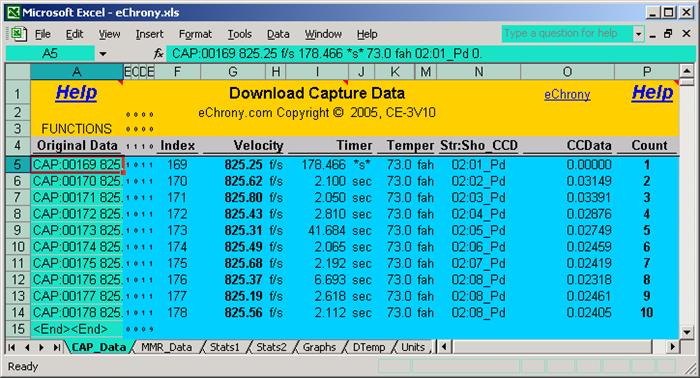
Task: Select column P header
Action: 646,71
